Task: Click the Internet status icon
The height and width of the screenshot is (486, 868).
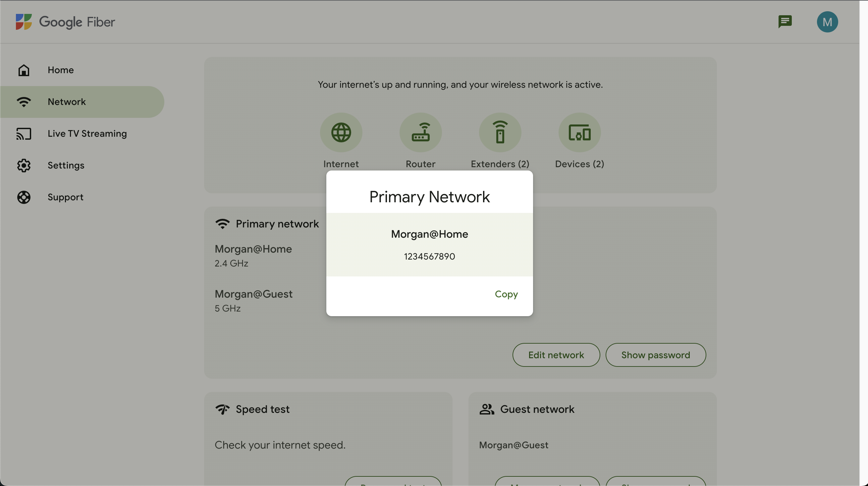Action: click(341, 132)
